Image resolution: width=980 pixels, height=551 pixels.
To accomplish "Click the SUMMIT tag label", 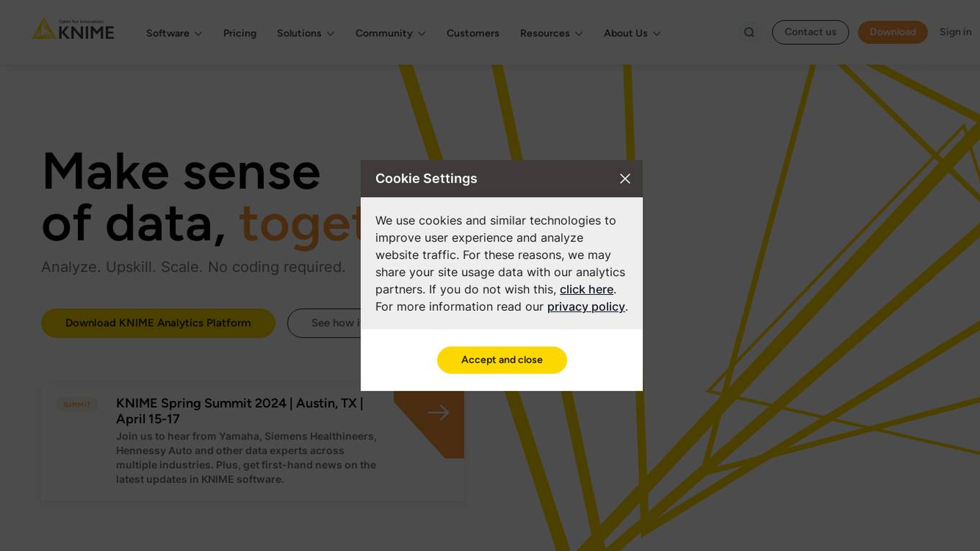I will tap(77, 405).
